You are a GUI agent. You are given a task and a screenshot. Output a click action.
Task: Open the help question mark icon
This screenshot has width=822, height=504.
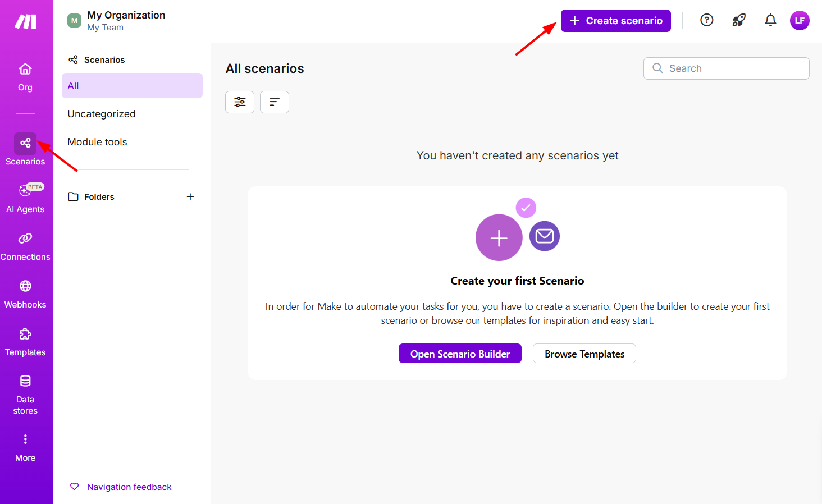click(x=707, y=20)
